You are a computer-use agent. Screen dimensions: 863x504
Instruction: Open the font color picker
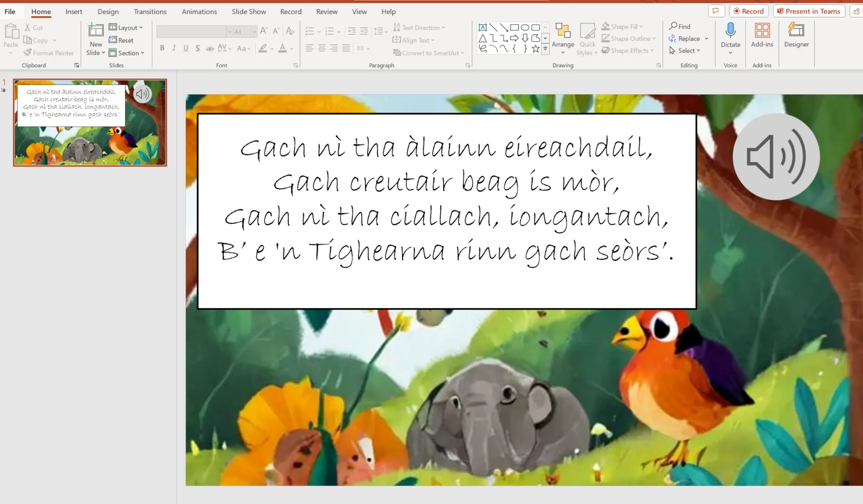pyautogui.click(x=290, y=48)
